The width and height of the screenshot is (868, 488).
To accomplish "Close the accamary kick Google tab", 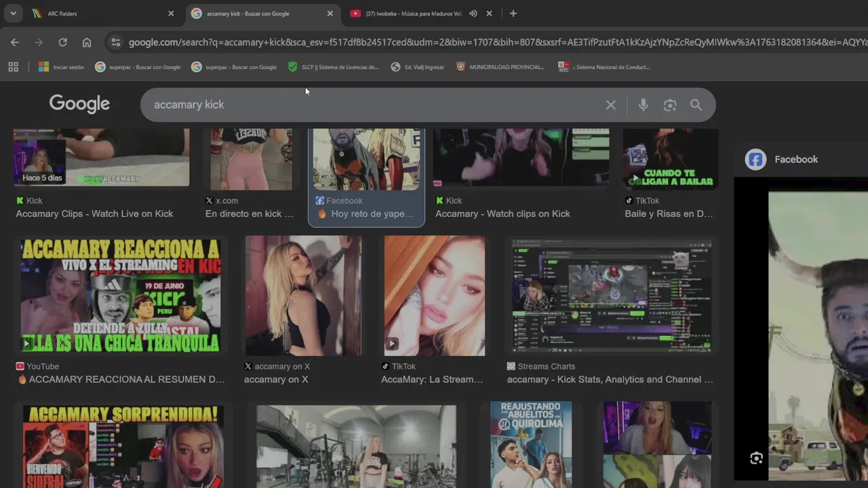I will click(x=330, y=14).
